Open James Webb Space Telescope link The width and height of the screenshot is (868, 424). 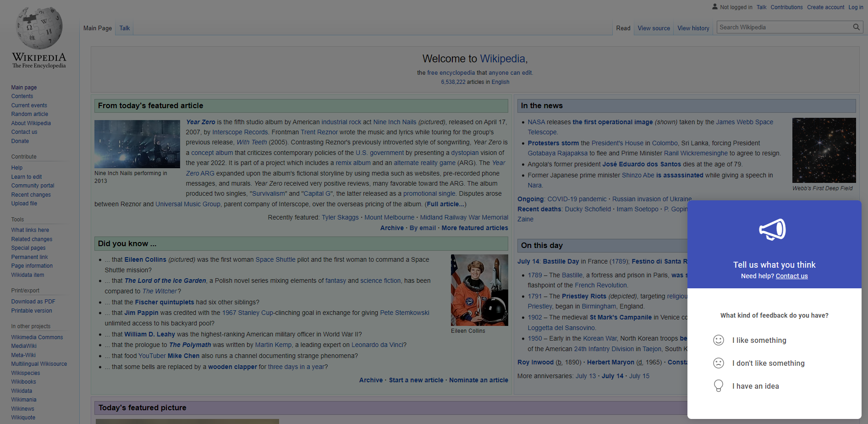coord(745,122)
